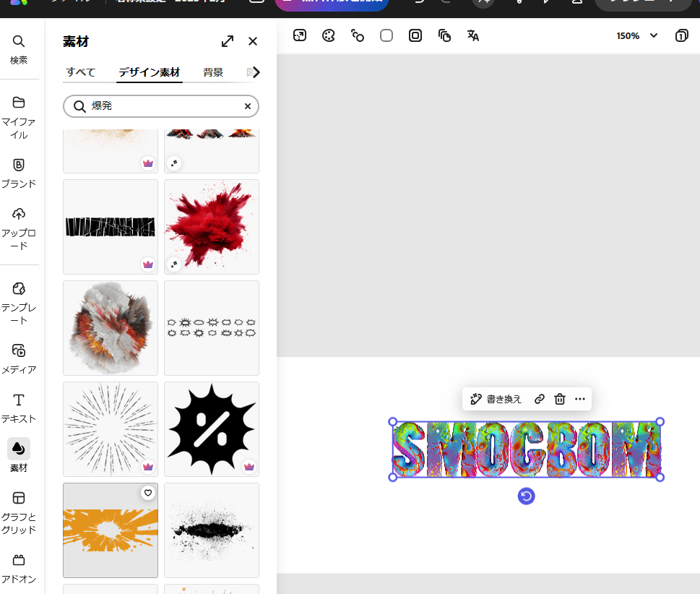Switch to the すべて tab
The width and height of the screenshot is (700, 594).
(x=81, y=72)
